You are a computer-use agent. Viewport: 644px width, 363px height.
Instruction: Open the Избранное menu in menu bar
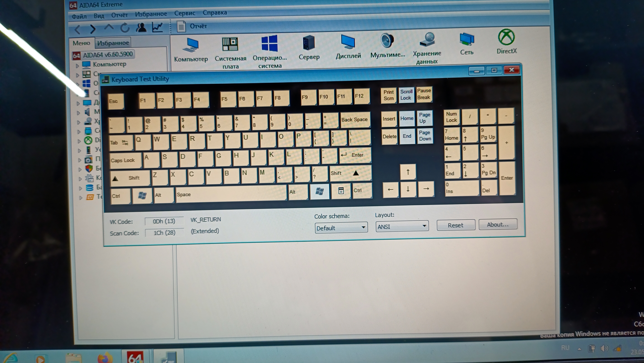coord(151,14)
